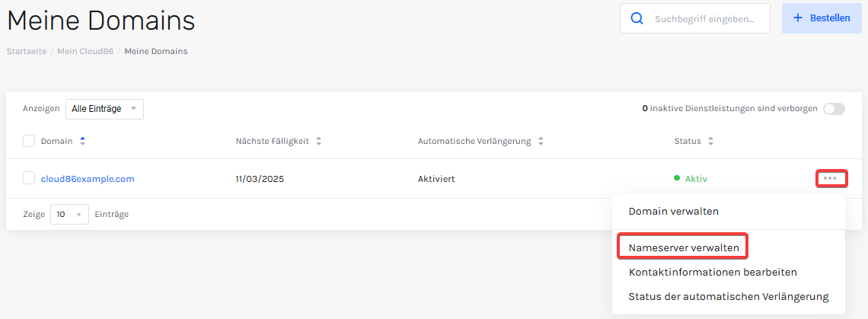Choose Status der automatischen Verlängerung
868x319 pixels.
(x=729, y=296)
